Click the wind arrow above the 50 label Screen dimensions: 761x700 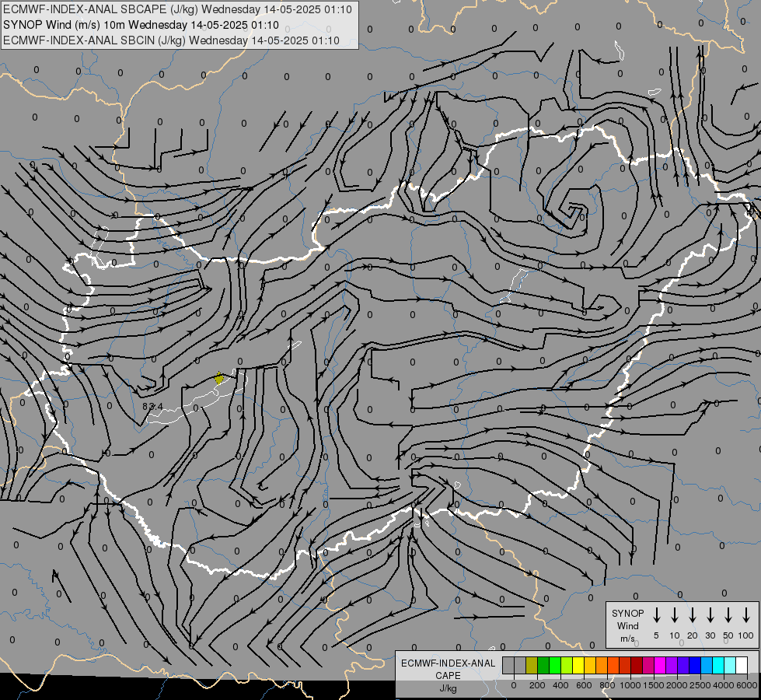click(728, 615)
